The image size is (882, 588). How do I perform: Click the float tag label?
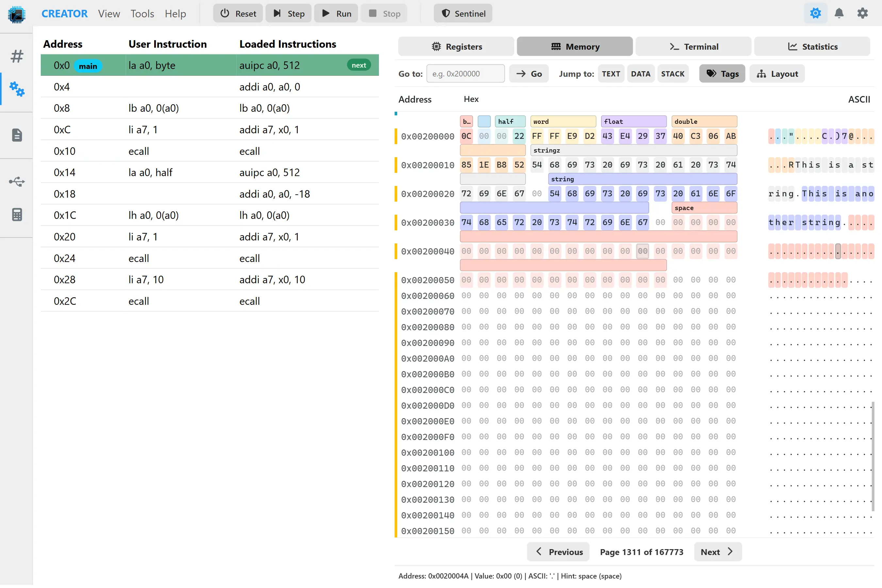634,122
